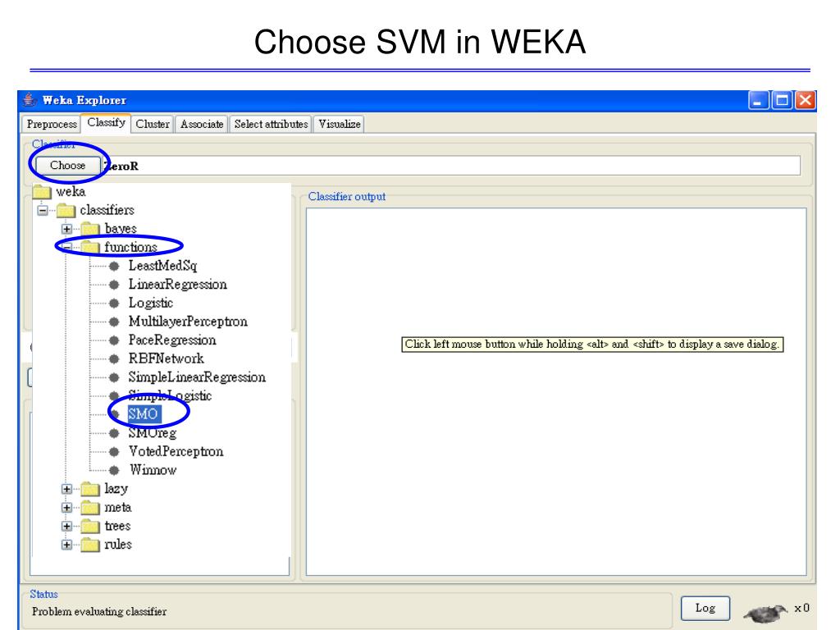Expand the bayes folder node
The height and width of the screenshot is (630, 840).
(66, 229)
